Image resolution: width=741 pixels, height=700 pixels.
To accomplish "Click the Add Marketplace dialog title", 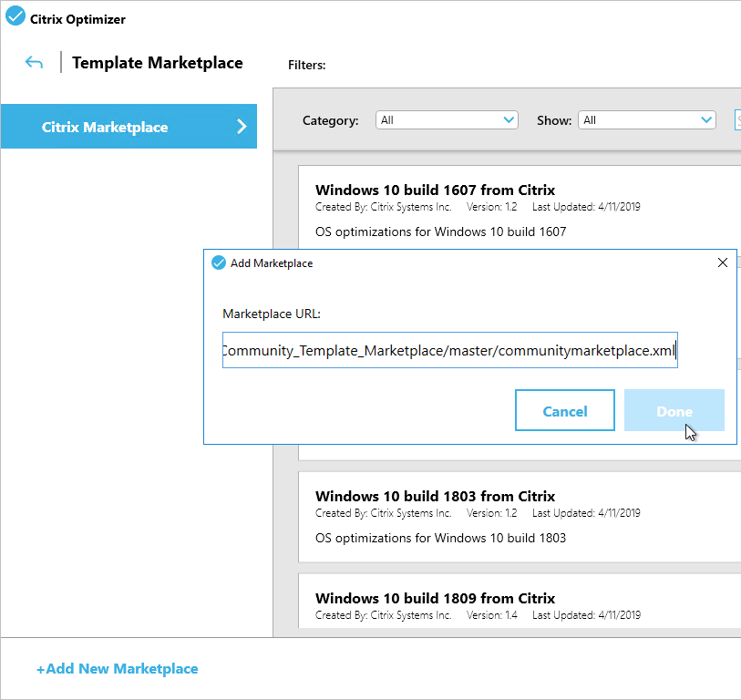I will (272, 263).
